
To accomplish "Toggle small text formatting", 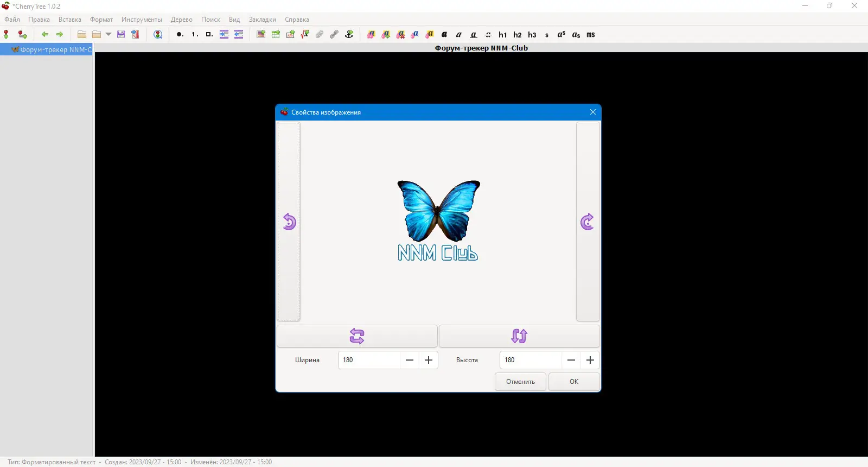I will [x=547, y=34].
